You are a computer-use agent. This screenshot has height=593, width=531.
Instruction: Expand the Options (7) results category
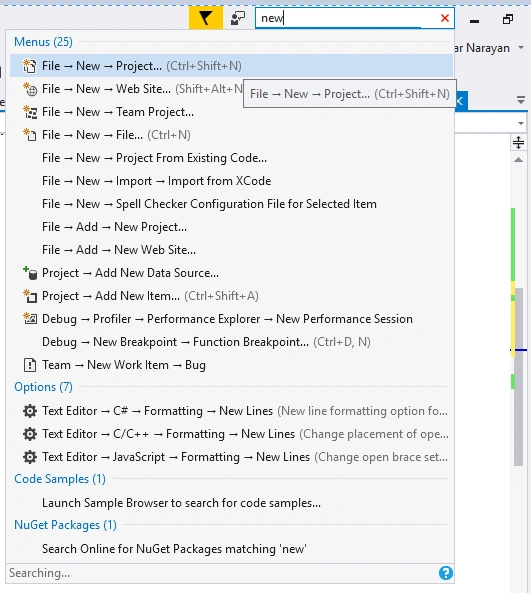point(43,387)
